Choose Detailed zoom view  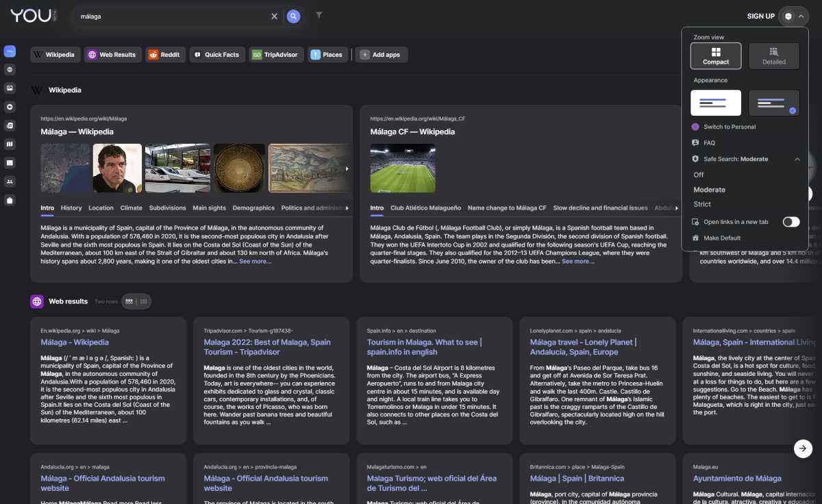[x=774, y=56]
